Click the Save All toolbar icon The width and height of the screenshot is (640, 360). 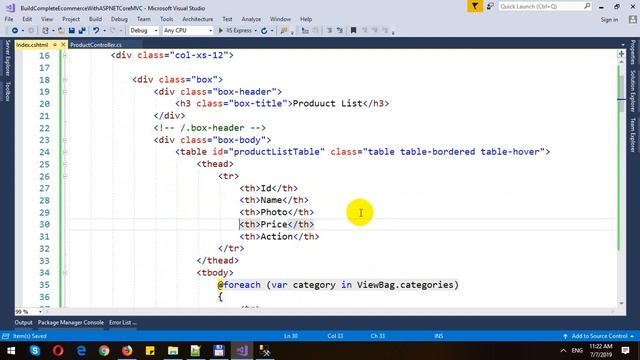[82, 31]
